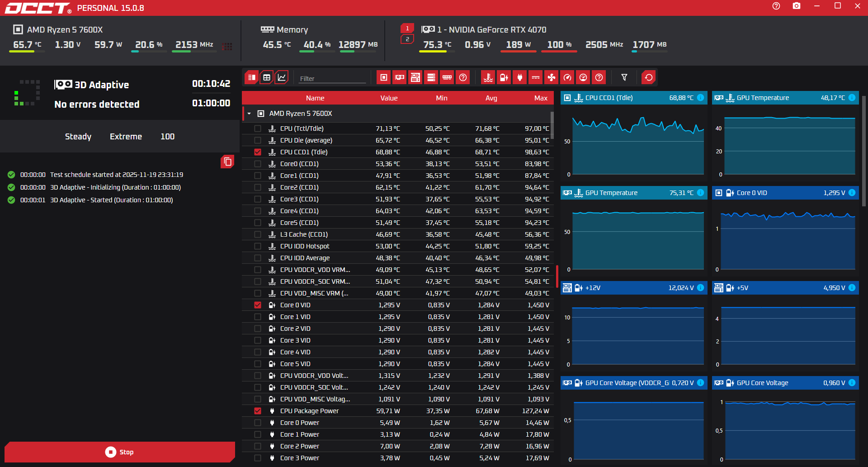The height and width of the screenshot is (467, 868).
Task: Check the CPU (Tctl/Tdie) row checkbox
Action: pyautogui.click(x=258, y=129)
